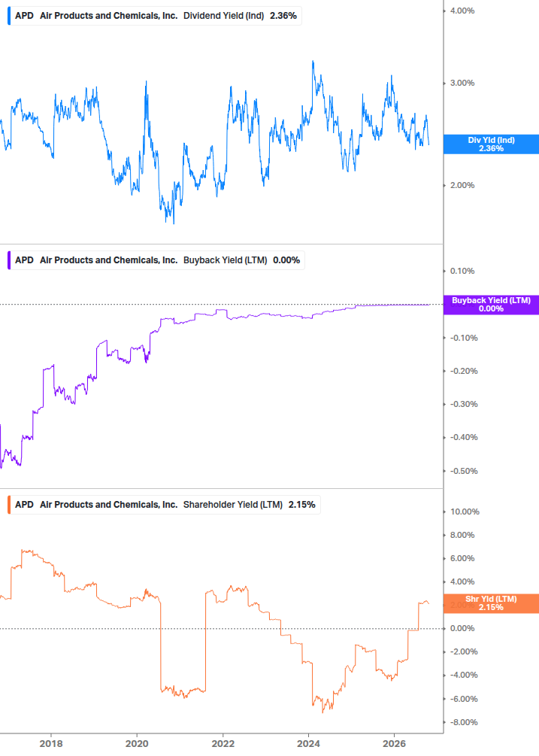This screenshot has height=756, width=539.
Task: Click the -8.00% label on the shareholder yield axis
Action: [x=464, y=722]
